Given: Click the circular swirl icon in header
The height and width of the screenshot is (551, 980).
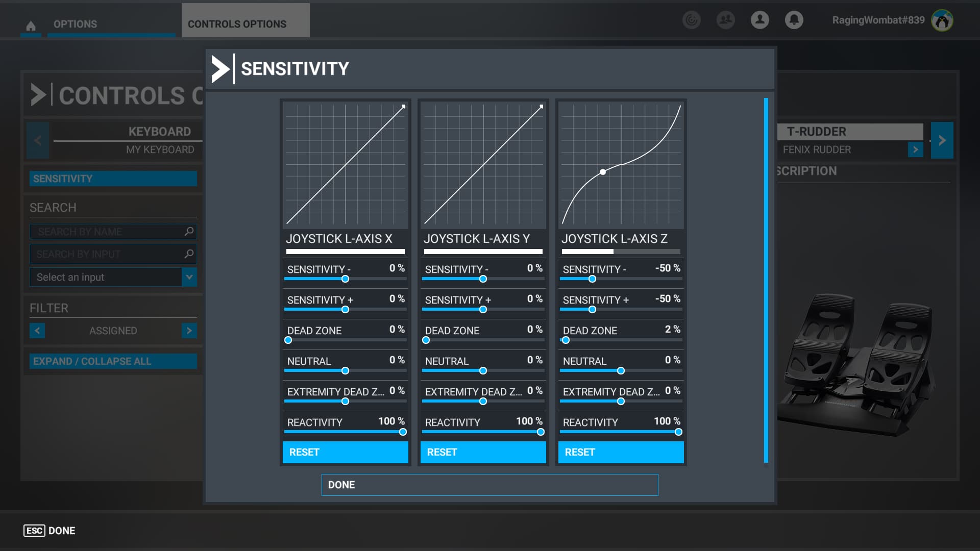Looking at the screenshot, I should tap(691, 20).
